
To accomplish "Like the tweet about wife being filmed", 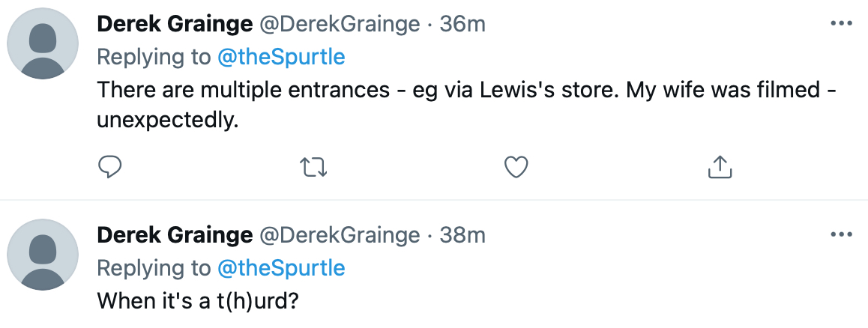I will 515,168.
